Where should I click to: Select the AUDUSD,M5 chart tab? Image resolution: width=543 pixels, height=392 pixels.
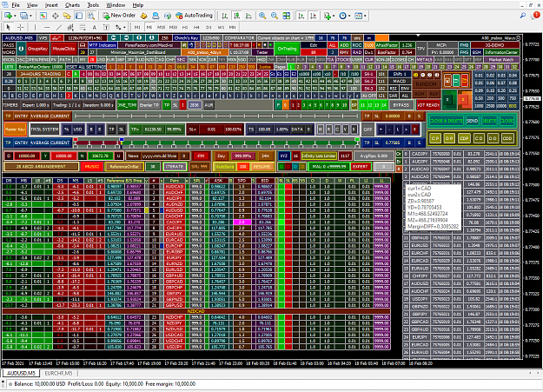tap(22, 373)
